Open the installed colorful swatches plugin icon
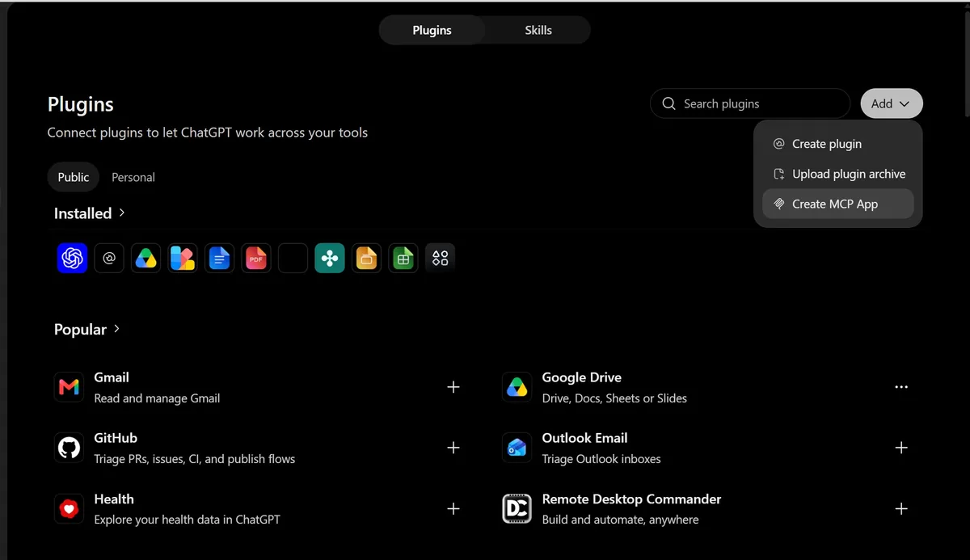This screenshot has height=560, width=970. pyautogui.click(x=183, y=258)
